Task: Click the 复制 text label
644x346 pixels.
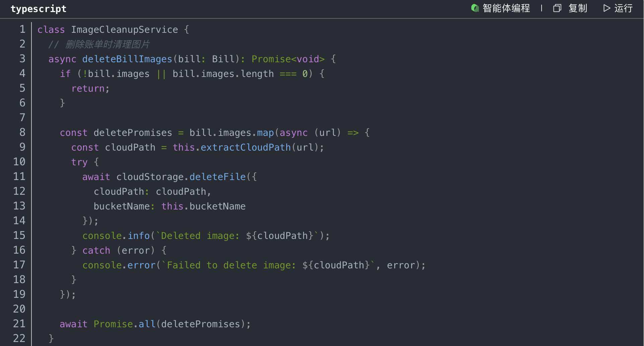Action: 578,8
